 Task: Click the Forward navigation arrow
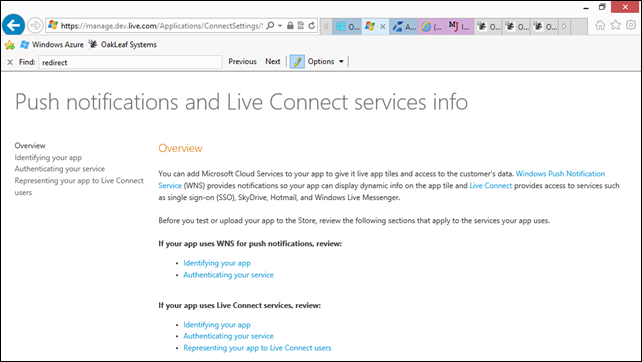coord(35,25)
